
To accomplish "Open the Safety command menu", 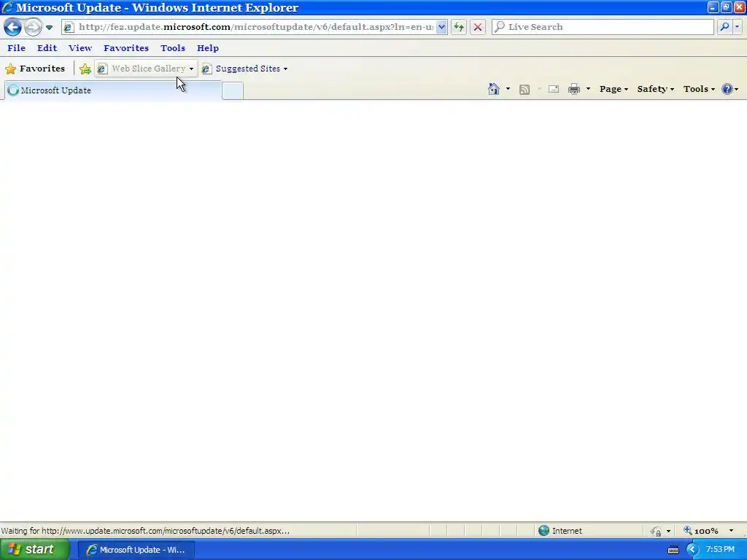I will click(656, 89).
